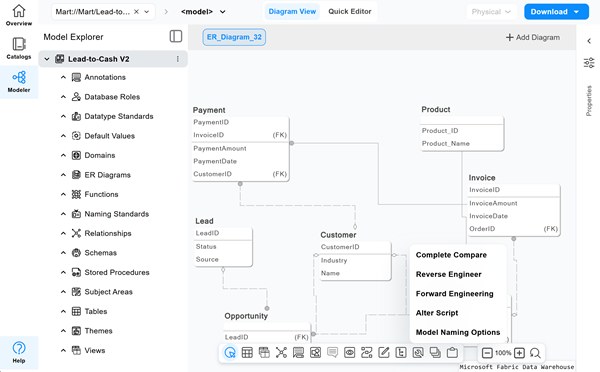Select Stored Procedures in Model Explorer

click(117, 272)
